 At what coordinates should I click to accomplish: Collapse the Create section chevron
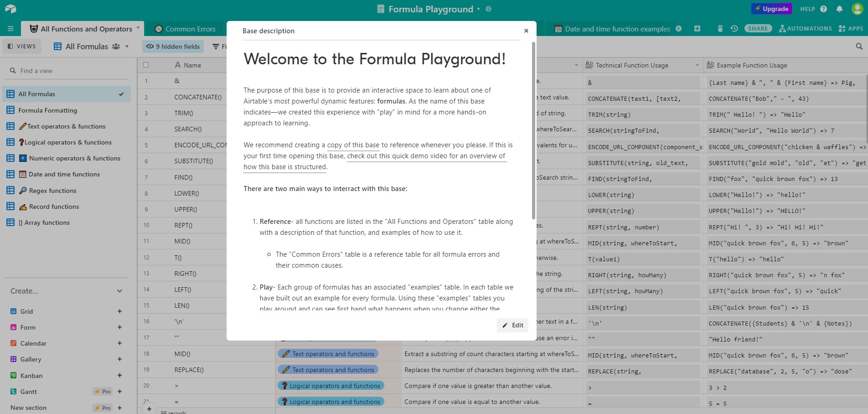[x=119, y=291]
